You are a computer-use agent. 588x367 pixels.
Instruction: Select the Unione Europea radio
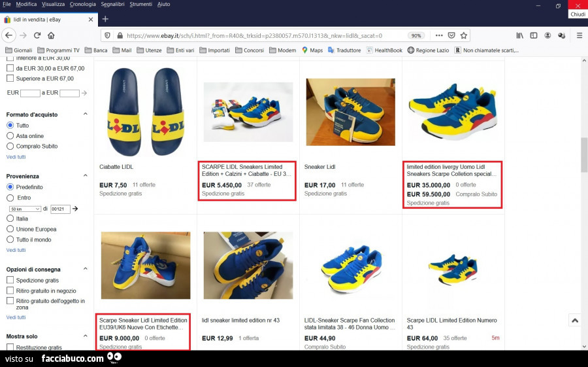pos(10,229)
